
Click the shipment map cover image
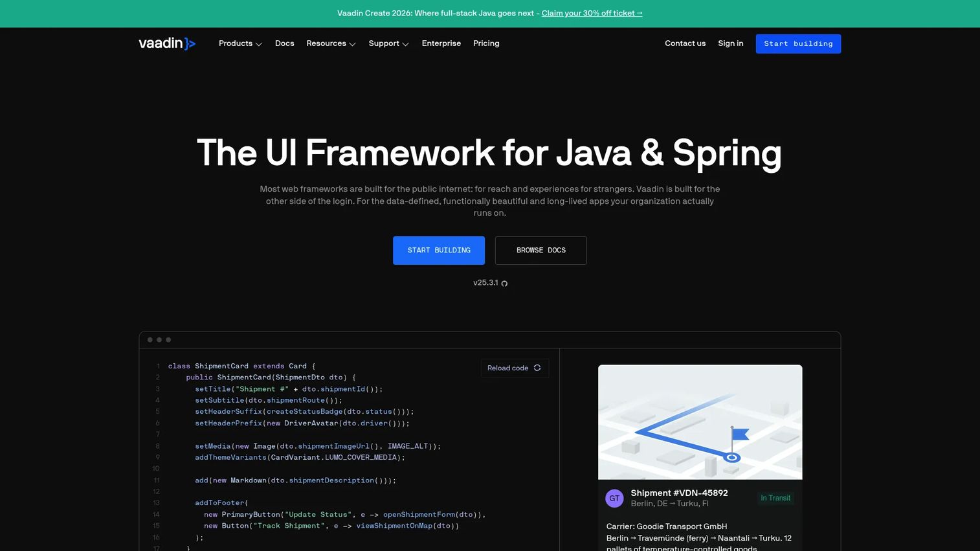[x=700, y=422]
